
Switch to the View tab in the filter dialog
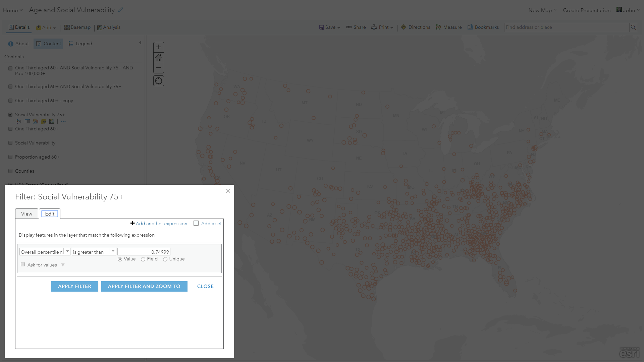click(26, 214)
